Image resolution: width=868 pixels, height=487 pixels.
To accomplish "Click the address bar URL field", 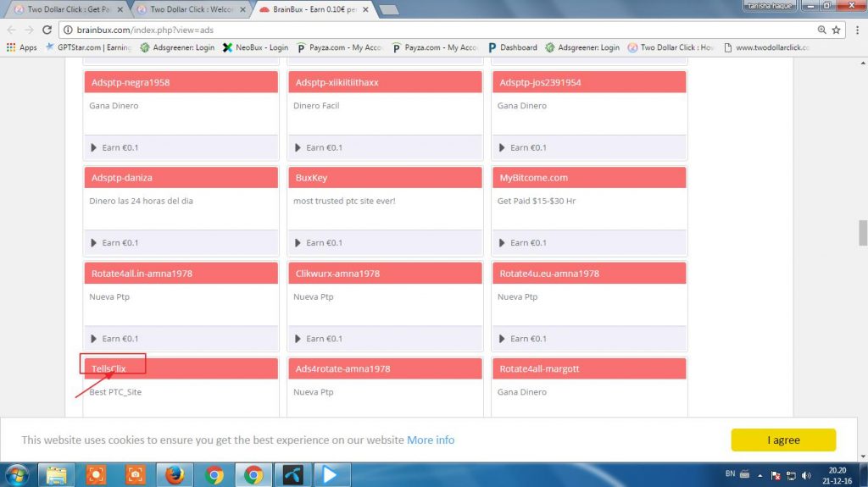I will pyautogui.click(x=424, y=29).
